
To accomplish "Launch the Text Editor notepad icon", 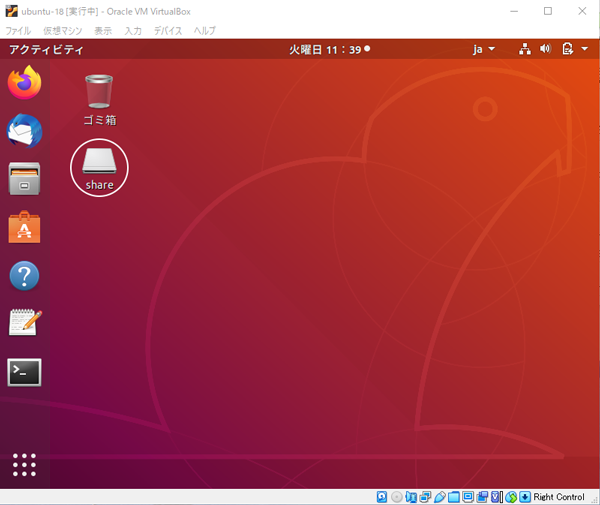I will pyautogui.click(x=25, y=323).
